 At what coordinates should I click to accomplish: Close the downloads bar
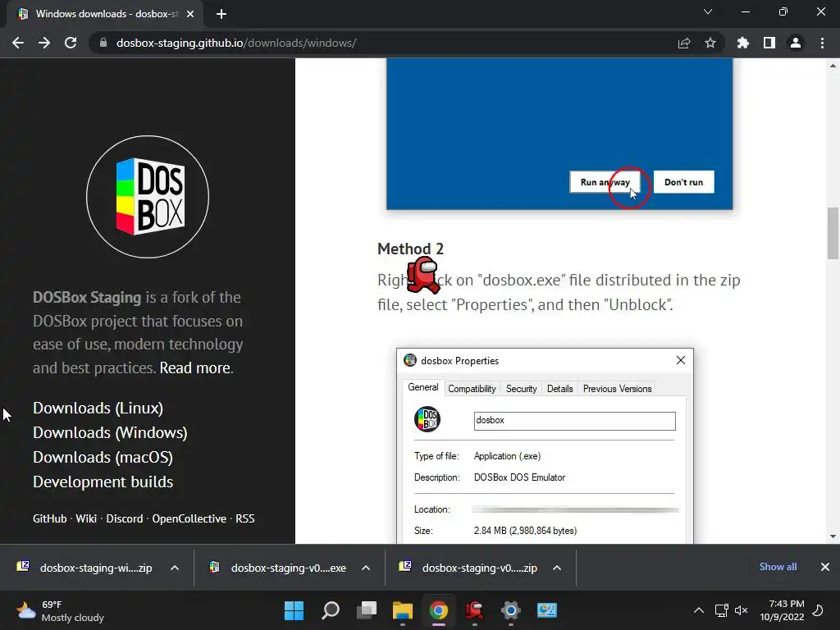point(825,567)
